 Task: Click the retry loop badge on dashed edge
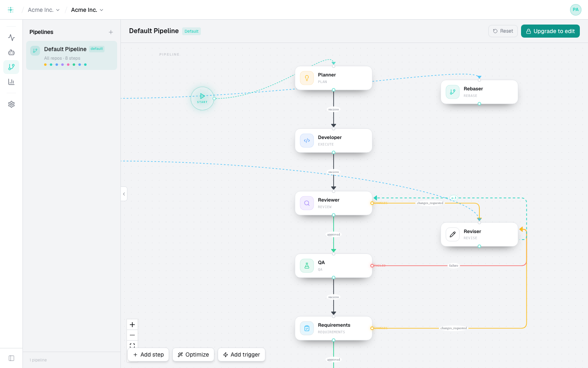[x=454, y=198]
